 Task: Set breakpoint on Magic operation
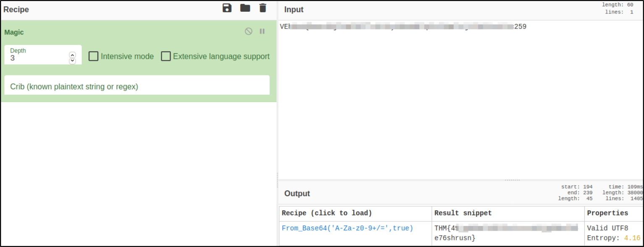pos(262,31)
